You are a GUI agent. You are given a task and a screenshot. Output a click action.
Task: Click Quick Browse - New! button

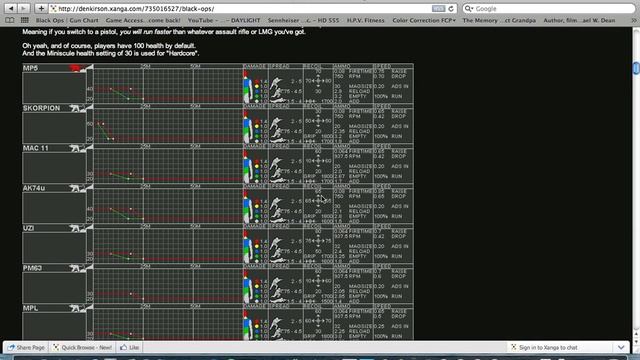82,347
